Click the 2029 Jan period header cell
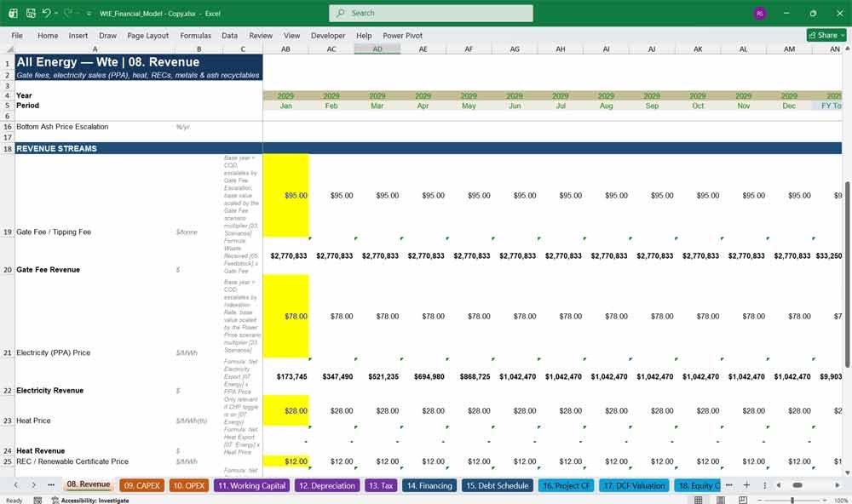 [285, 106]
